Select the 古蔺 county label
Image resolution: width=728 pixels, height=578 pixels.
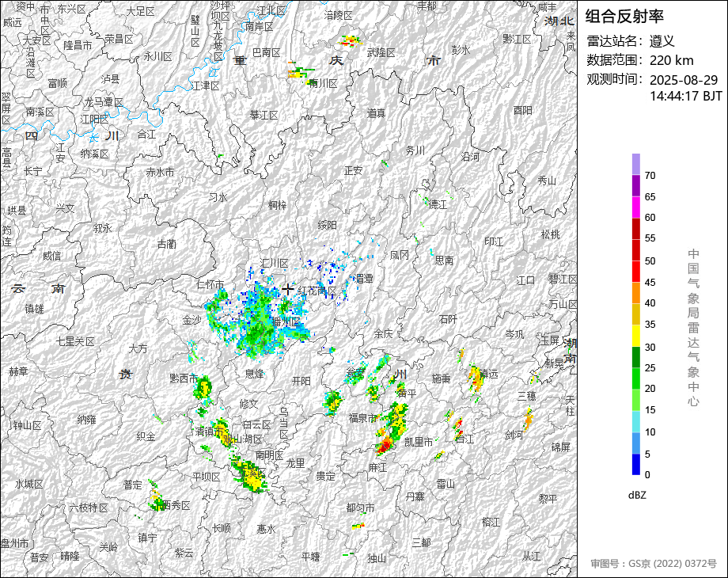tap(166, 243)
